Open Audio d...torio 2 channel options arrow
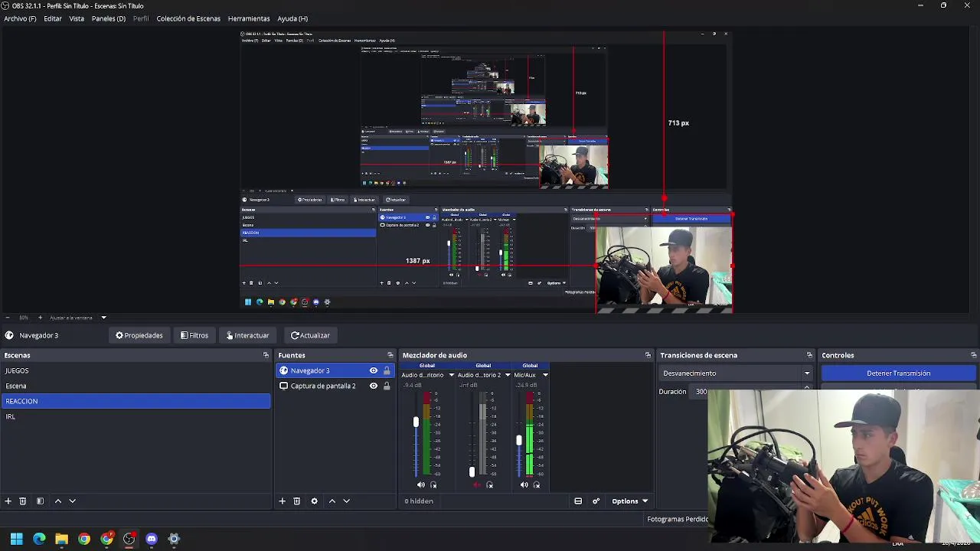The height and width of the screenshot is (551, 980). (507, 375)
